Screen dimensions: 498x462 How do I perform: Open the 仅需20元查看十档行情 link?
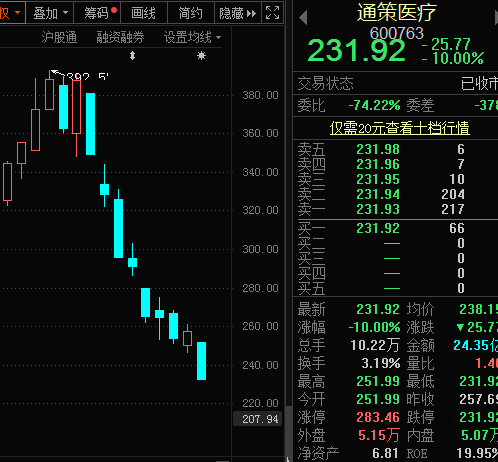[x=400, y=128]
